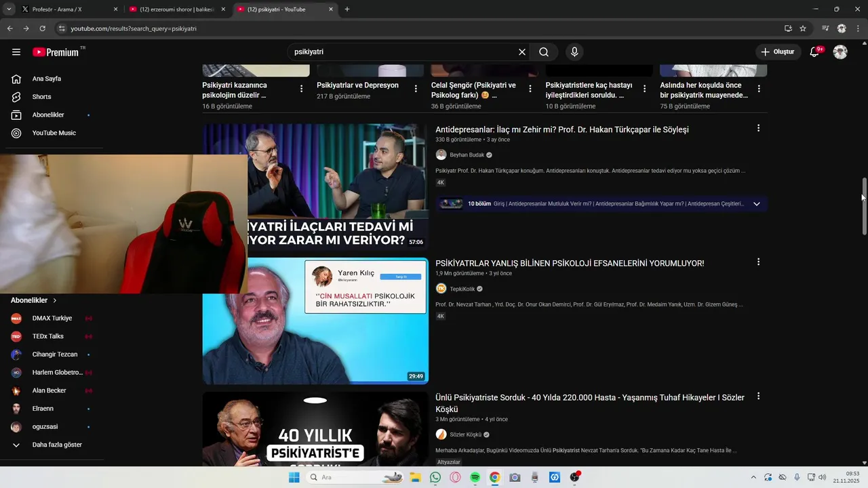Click the Oluştur create button
868x488 pixels.
pos(777,52)
